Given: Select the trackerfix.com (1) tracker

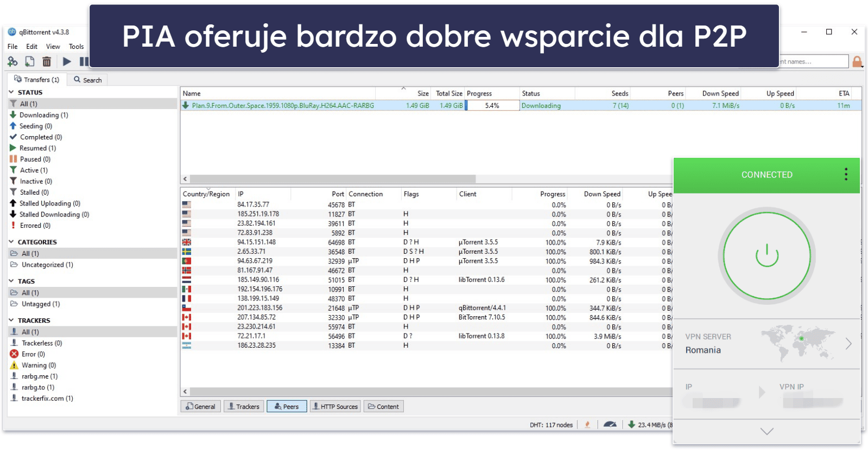Looking at the screenshot, I should click(x=92, y=399).
